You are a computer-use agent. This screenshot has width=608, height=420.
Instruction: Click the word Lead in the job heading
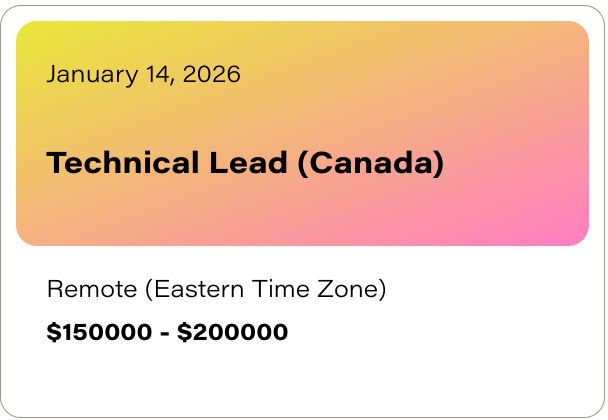point(249,163)
